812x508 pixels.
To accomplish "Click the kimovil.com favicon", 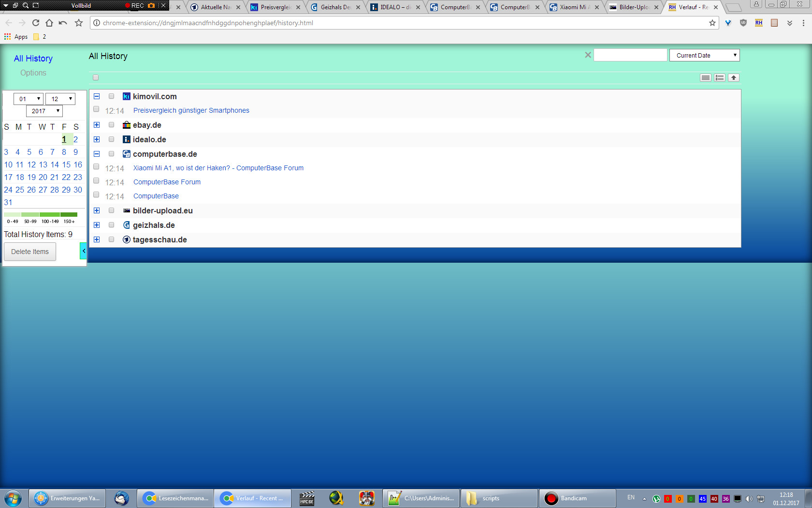I will 127,96.
